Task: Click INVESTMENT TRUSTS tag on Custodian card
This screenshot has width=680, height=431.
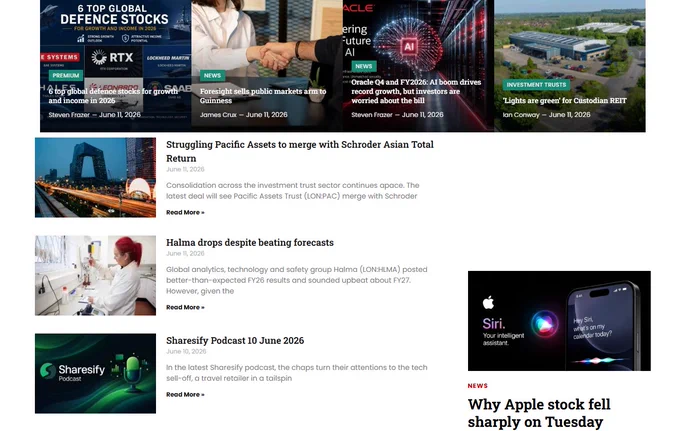Action: pos(536,85)
